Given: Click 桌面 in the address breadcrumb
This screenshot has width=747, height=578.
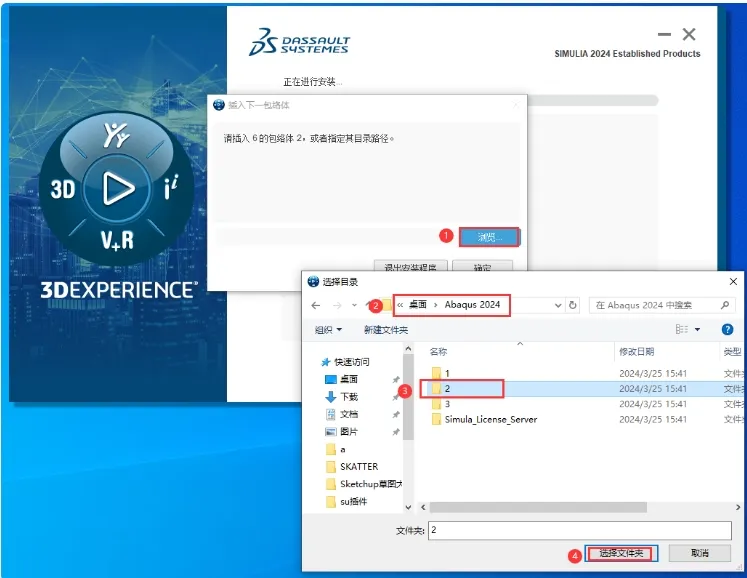Looking at the screenshot, I should [418, 304].
